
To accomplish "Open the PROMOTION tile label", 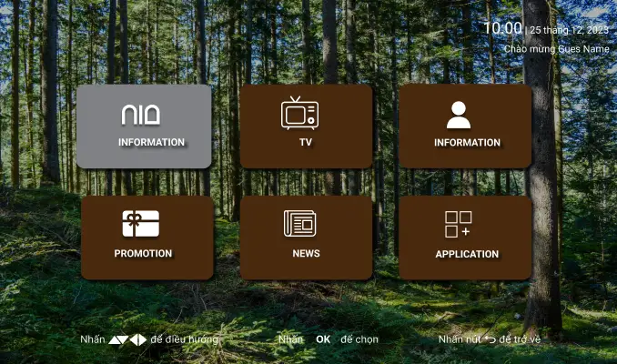I will tap(143, 254).
